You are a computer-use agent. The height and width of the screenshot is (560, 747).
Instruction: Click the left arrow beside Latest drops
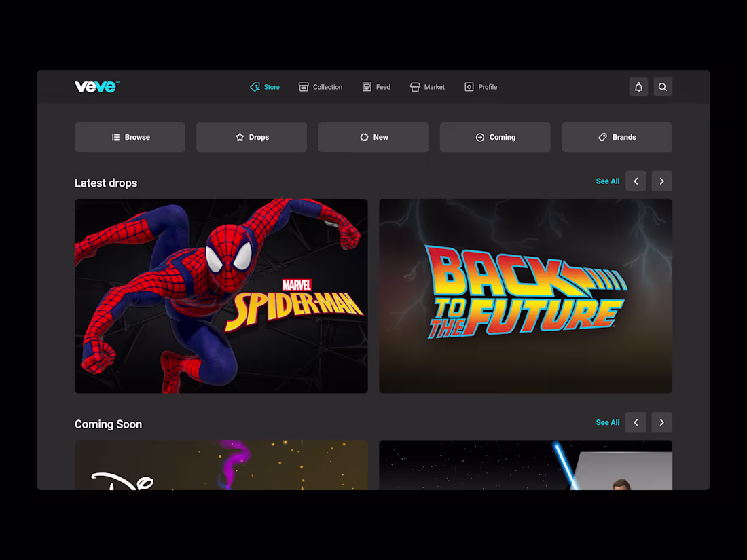tap(636, 181)
